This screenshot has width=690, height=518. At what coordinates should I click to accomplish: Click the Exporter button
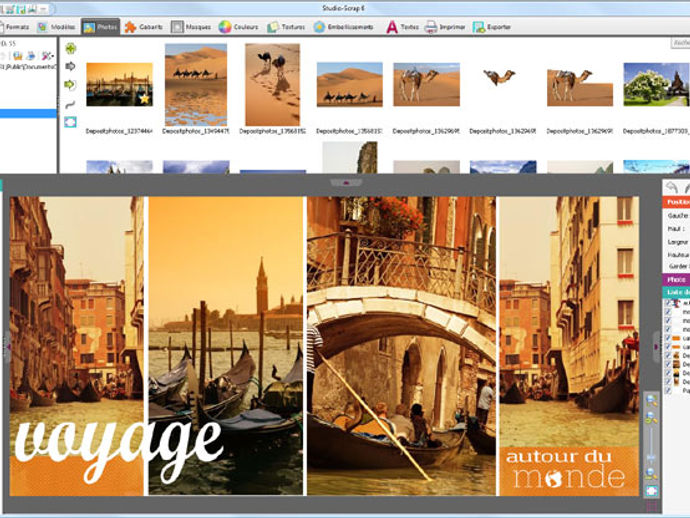click(x=492, y=27)
